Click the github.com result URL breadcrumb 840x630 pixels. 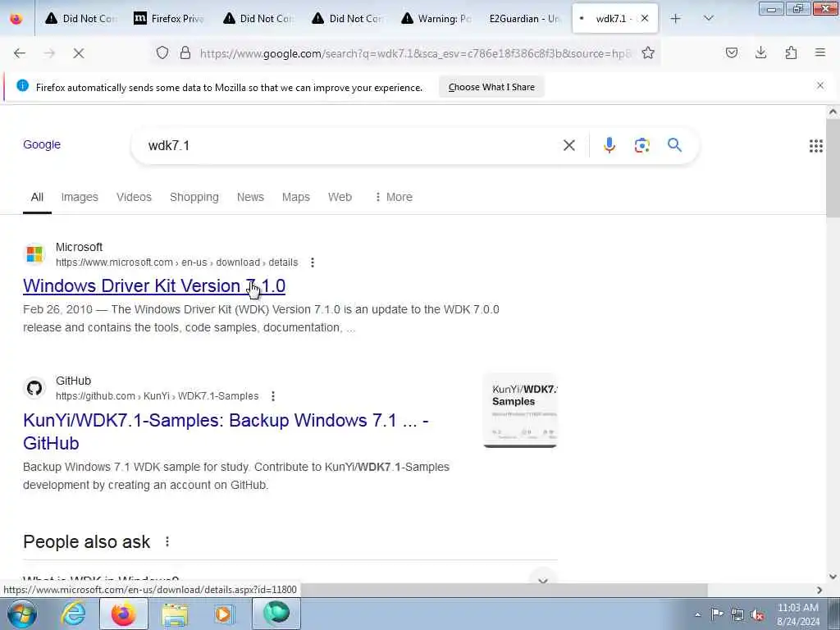[x=157, y=396]
